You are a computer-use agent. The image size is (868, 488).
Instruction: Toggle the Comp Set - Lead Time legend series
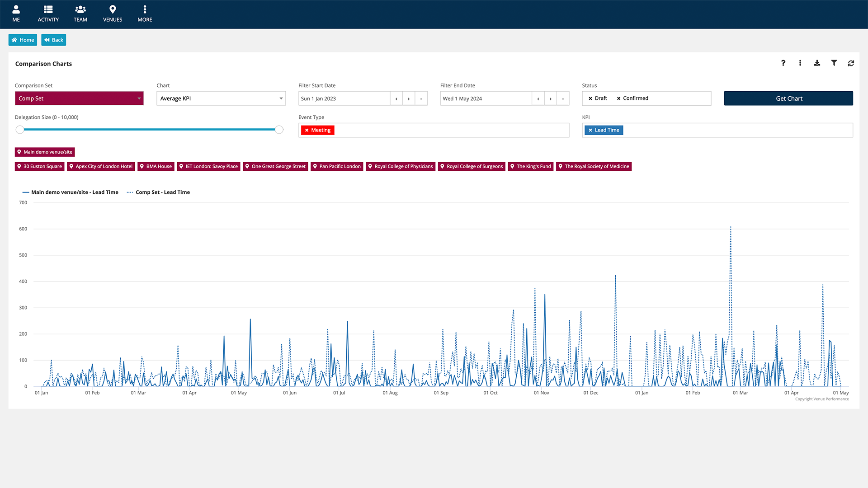pyautogui.click(x=158, y=192)
